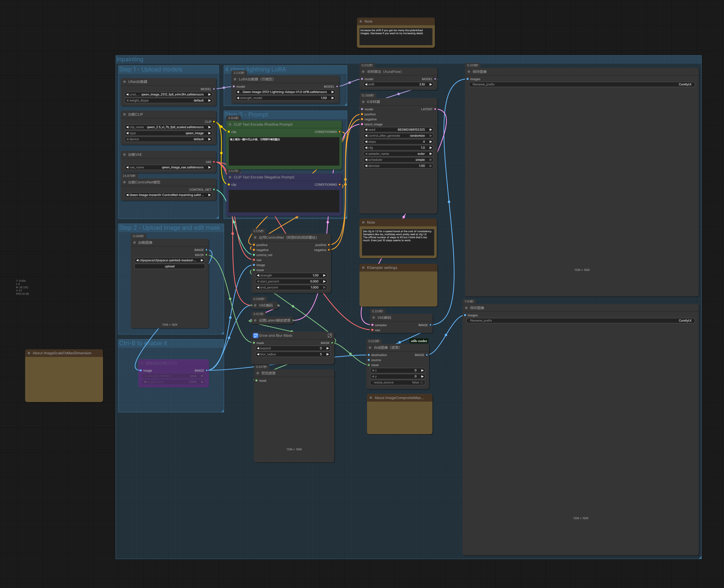
Task: Click the positive prompt text box
Action: [284, 151]
